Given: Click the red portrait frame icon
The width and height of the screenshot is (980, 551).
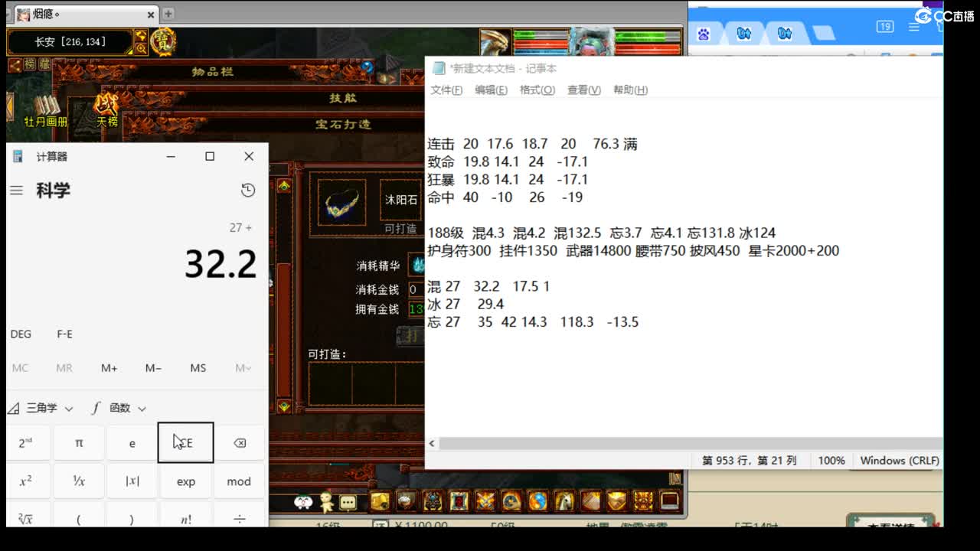Looking at the screenshot, I should (459, 501).
